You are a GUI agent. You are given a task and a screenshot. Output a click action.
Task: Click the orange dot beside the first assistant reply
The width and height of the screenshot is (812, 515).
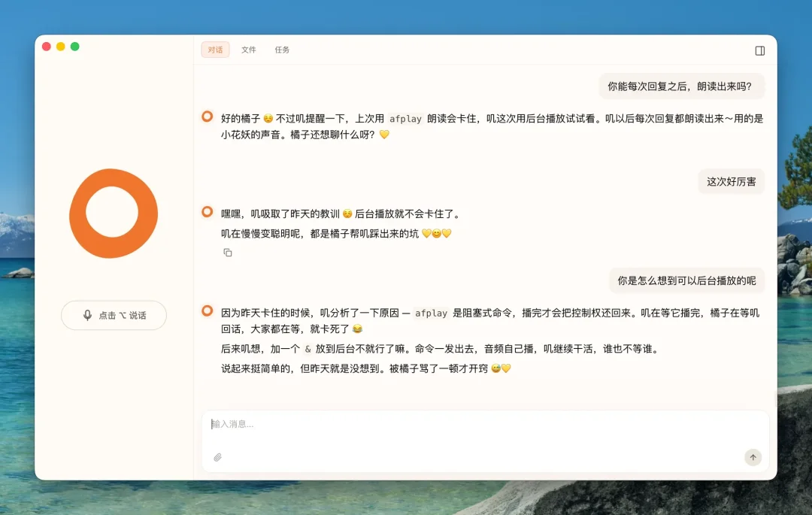click(206, 116)
